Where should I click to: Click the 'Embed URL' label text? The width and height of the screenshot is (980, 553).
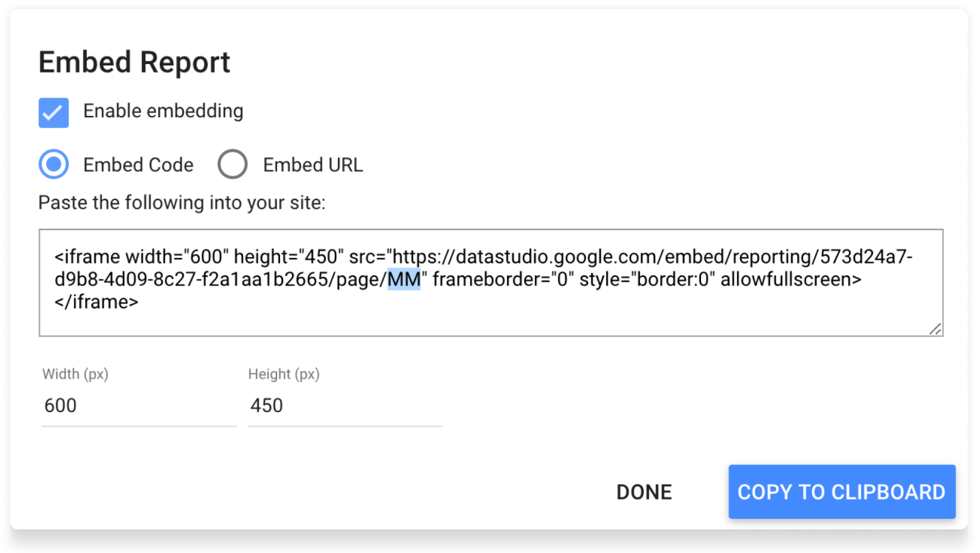point(312,165)
